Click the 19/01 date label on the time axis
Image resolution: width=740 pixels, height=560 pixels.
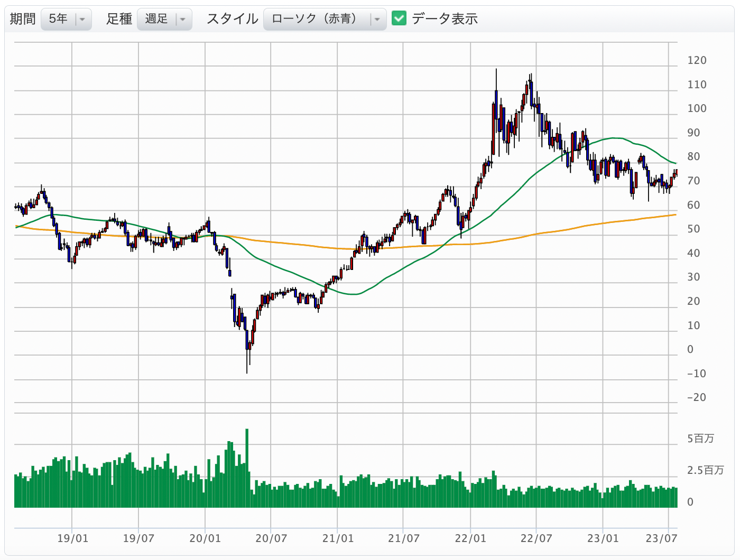click(x=72, y=538)
